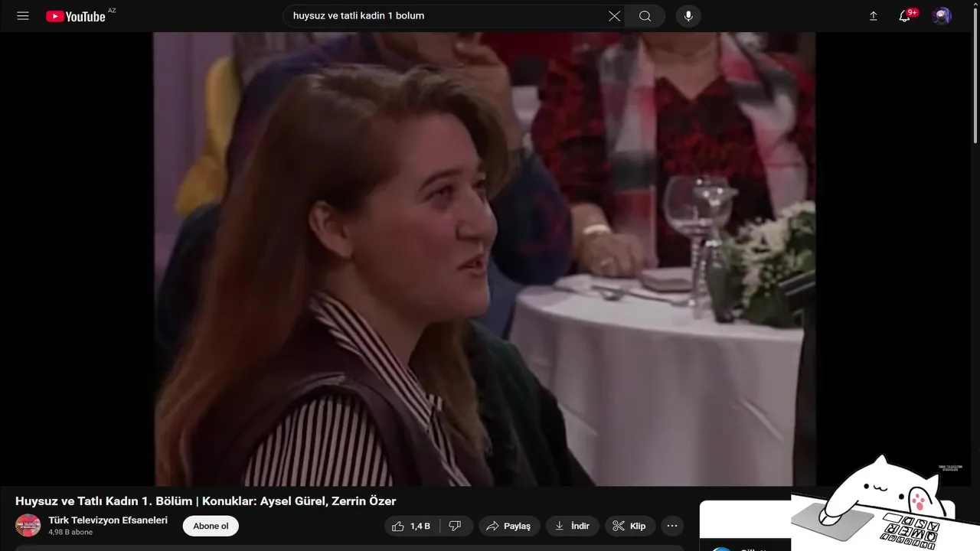Open the channel avatar thumbnail

28,526
